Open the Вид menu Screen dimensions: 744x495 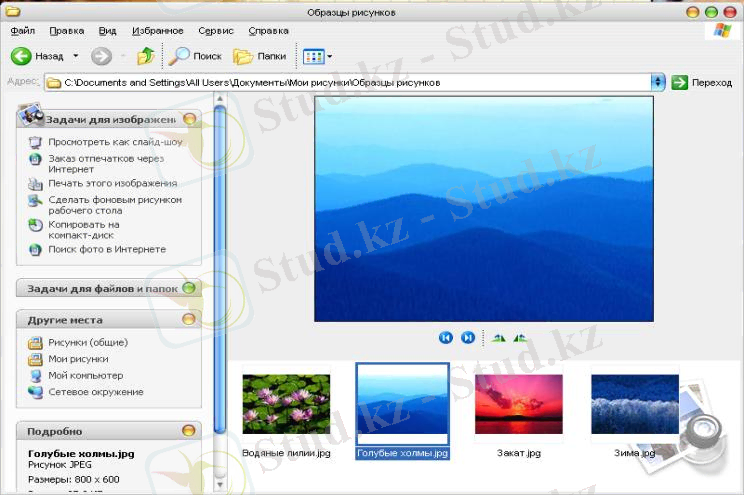(x=108, y=31)
